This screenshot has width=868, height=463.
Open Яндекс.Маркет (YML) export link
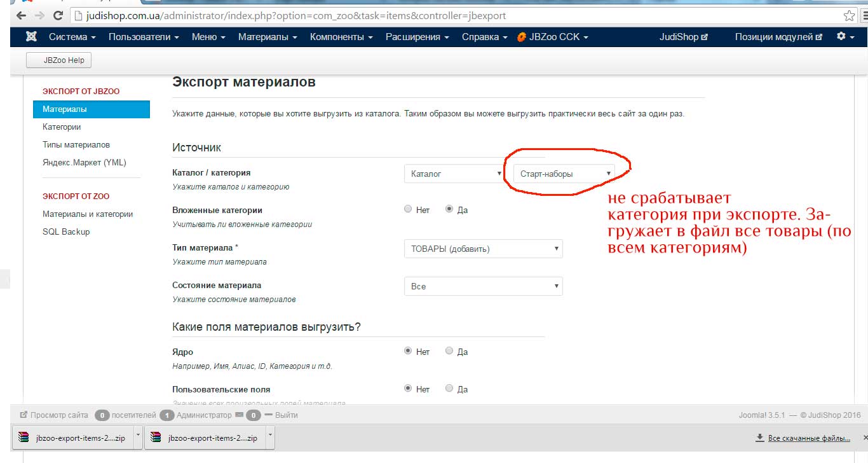coord(84,162)
